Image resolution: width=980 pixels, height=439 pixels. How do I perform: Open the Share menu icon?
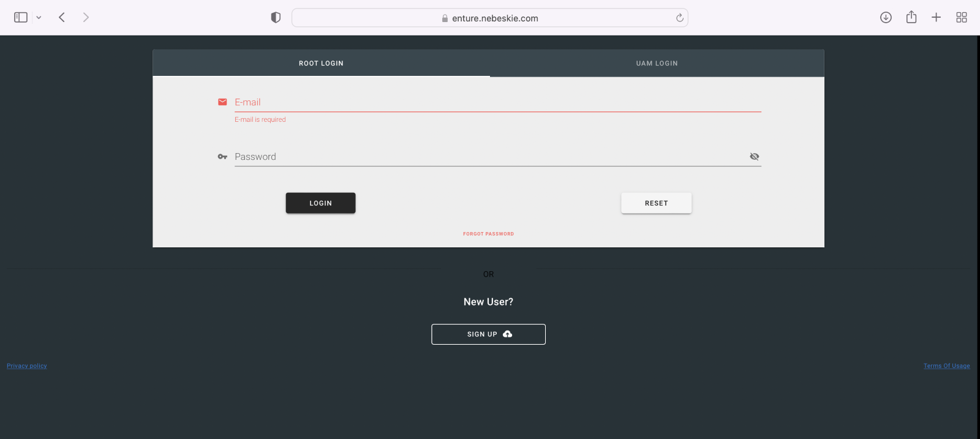(x=911, y=17)
